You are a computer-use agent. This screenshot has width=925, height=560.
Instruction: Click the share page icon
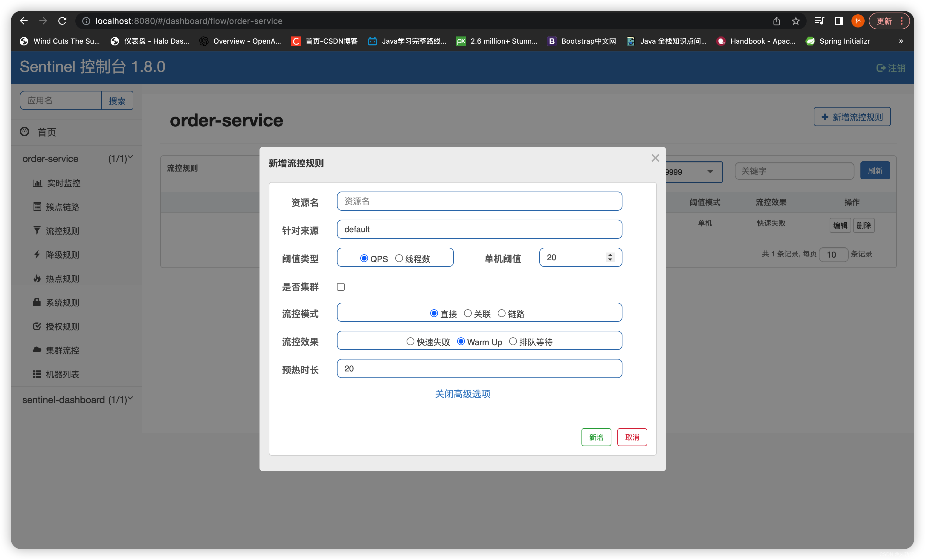pos(776,21)
